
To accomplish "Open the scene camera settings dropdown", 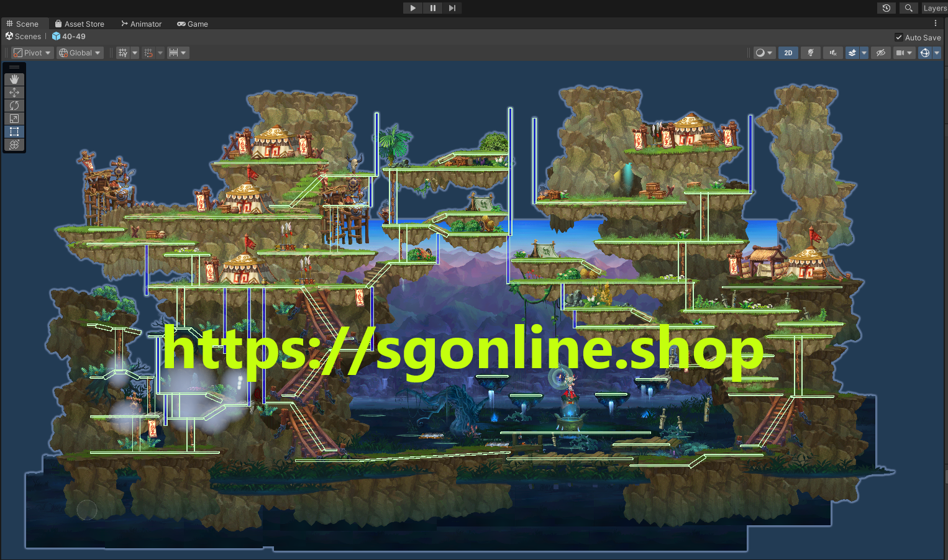I will [x=904, y=53].
